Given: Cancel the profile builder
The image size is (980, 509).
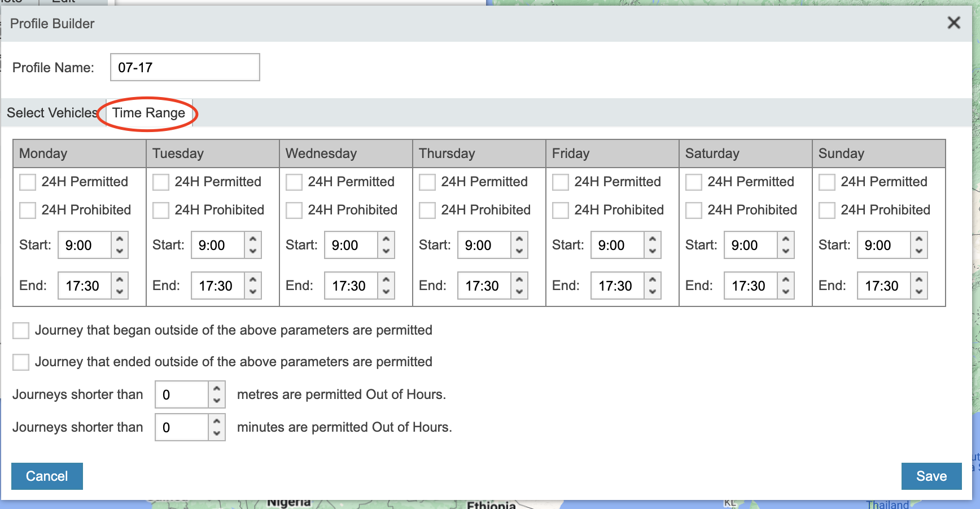Looking at the screenshot, I should 47,476.
